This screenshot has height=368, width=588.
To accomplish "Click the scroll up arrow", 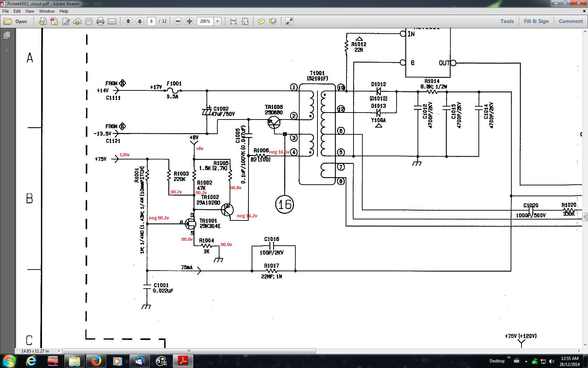I will click(x=585, y=31).
